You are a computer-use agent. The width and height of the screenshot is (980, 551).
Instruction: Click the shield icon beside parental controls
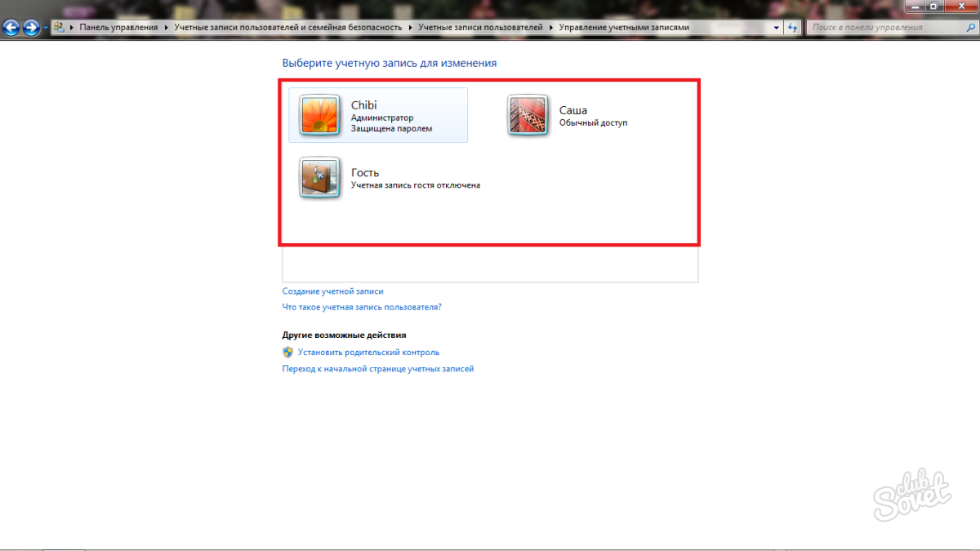tap(287, 353)
